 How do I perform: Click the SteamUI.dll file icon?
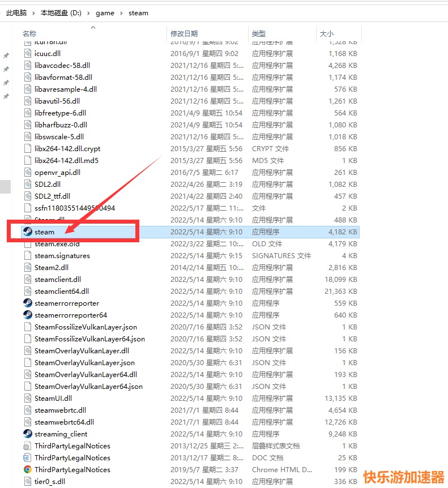(28, 398)
